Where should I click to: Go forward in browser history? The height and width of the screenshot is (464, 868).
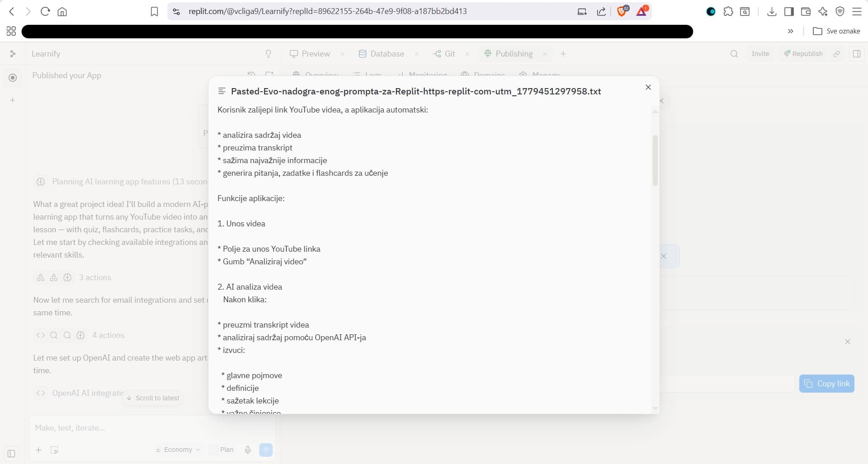28,11
